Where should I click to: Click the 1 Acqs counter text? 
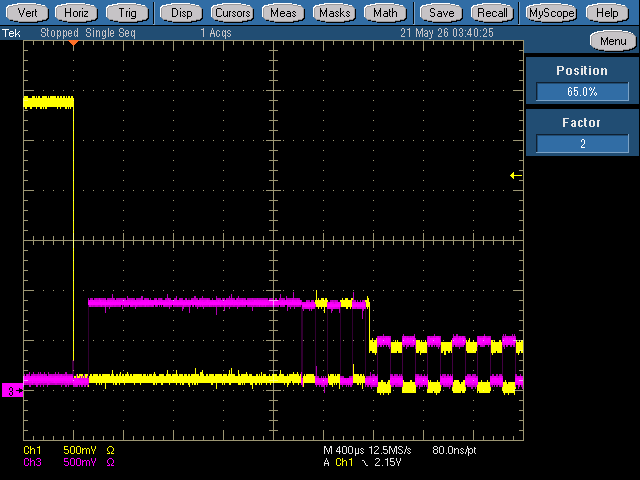tap(216, 33)
